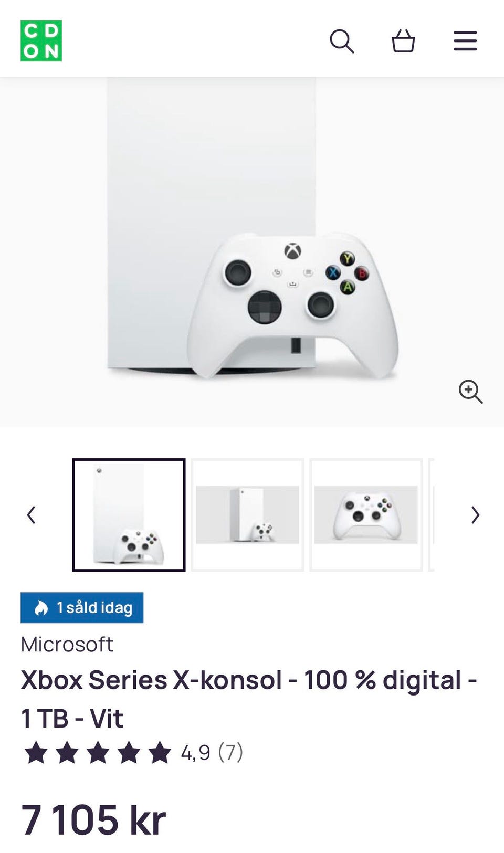
Task: Click the first star in rating
Action: [x=36, y=753]
